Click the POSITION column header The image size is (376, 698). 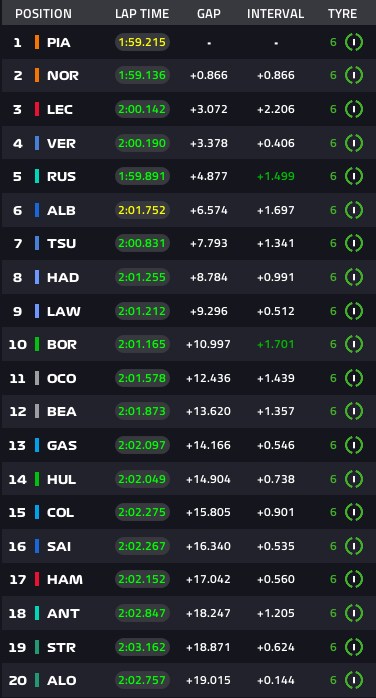point(43,14)
